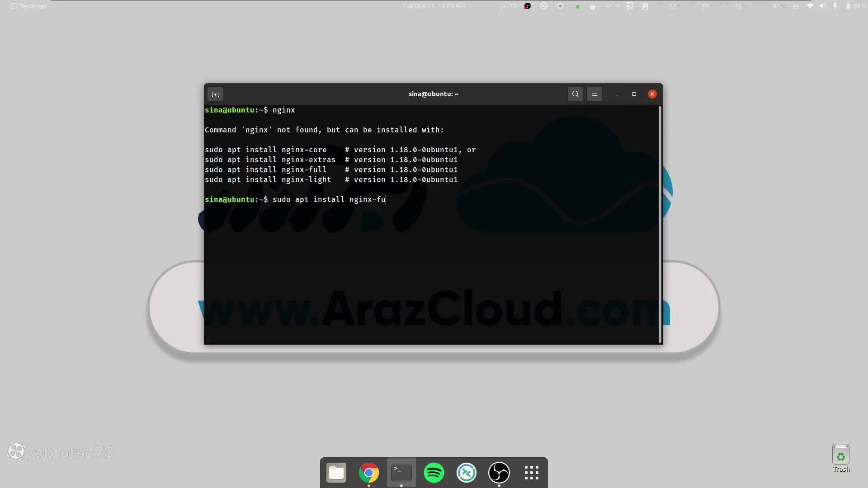Open new tab in terminal window
868x488 pixels.
point(215,94)
